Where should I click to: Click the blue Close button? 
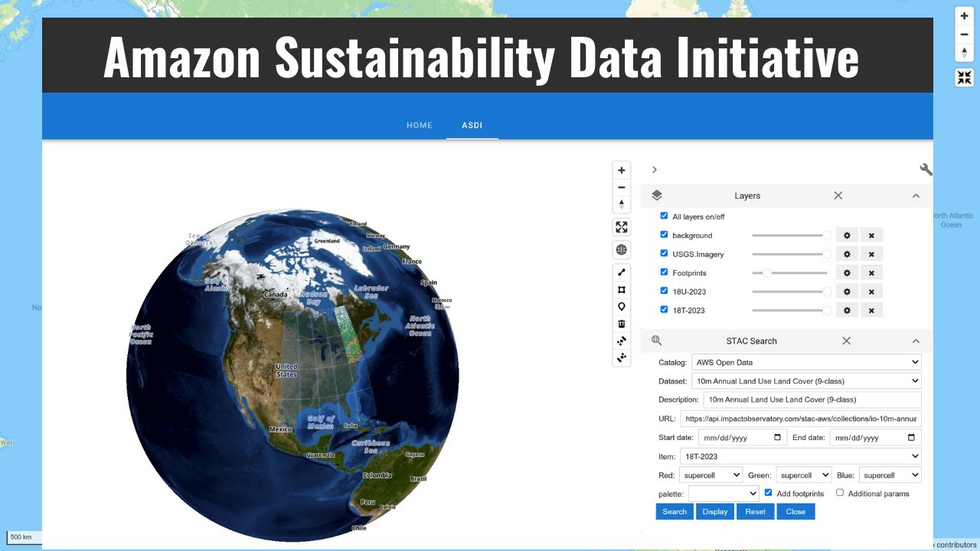coord(795,511)
